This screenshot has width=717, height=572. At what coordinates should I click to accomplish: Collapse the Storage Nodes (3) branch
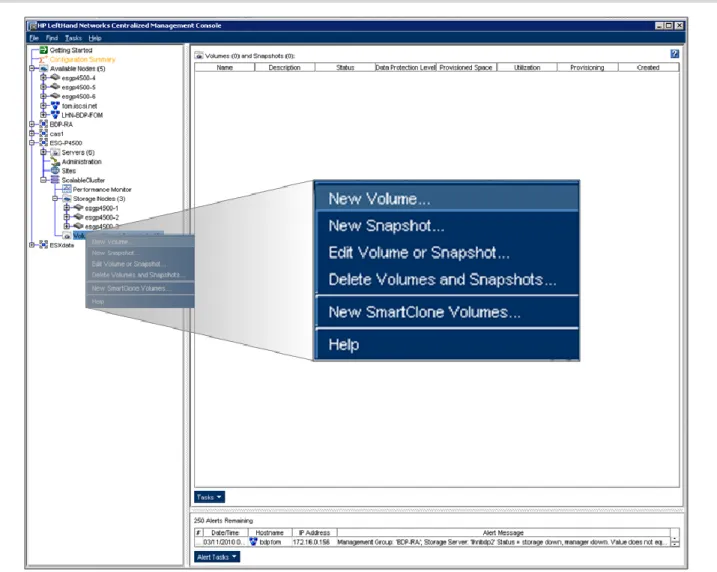coord(55,198)
